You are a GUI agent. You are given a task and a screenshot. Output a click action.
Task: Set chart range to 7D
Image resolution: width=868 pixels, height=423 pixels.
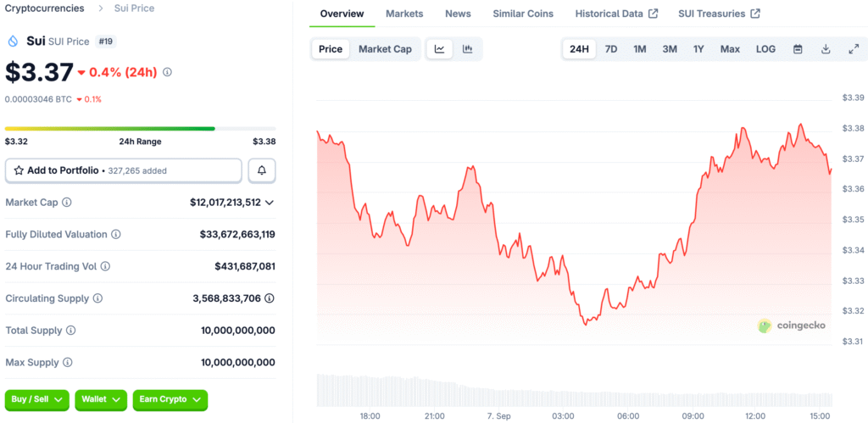point(611,48)
